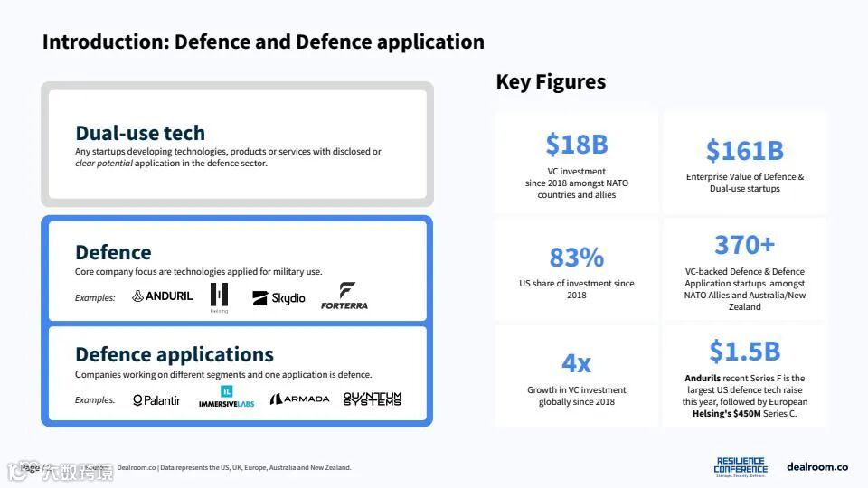Click the '$1.5B' figure
868x488 pixels.
(x=744, y=352)
